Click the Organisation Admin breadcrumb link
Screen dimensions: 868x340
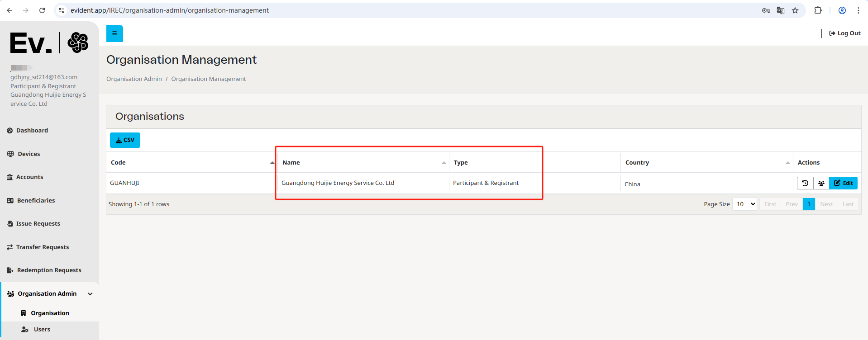point(134,79)
